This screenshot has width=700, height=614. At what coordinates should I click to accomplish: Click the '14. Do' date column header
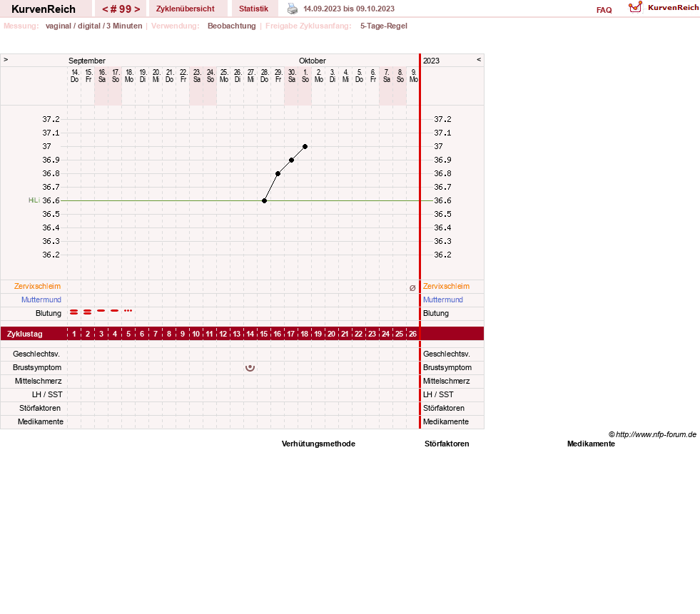click(x=74, y=76)
